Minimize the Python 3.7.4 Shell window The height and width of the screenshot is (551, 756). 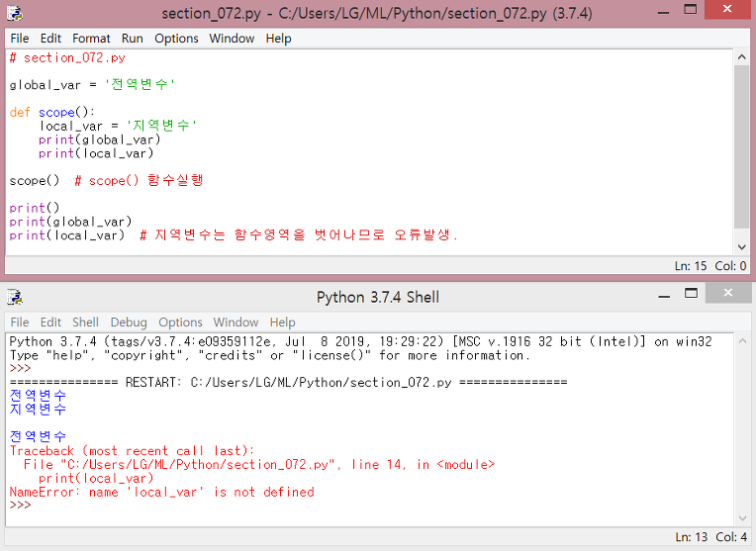coord(664,295)
